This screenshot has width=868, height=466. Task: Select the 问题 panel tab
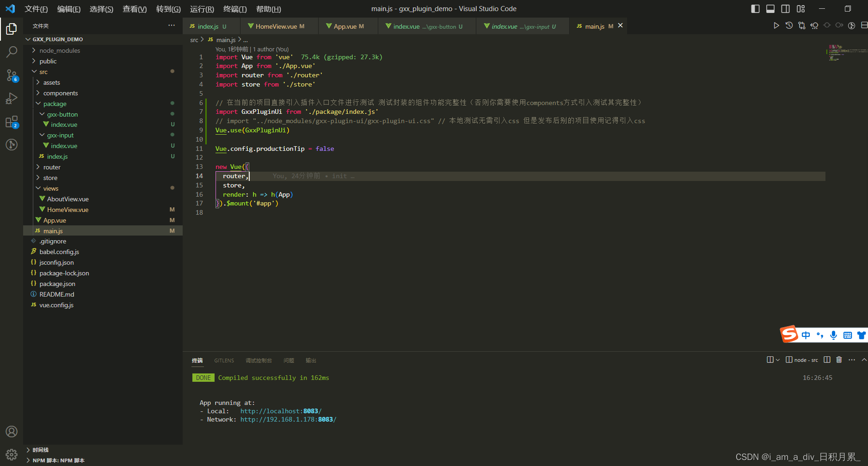tap(289, 360)
